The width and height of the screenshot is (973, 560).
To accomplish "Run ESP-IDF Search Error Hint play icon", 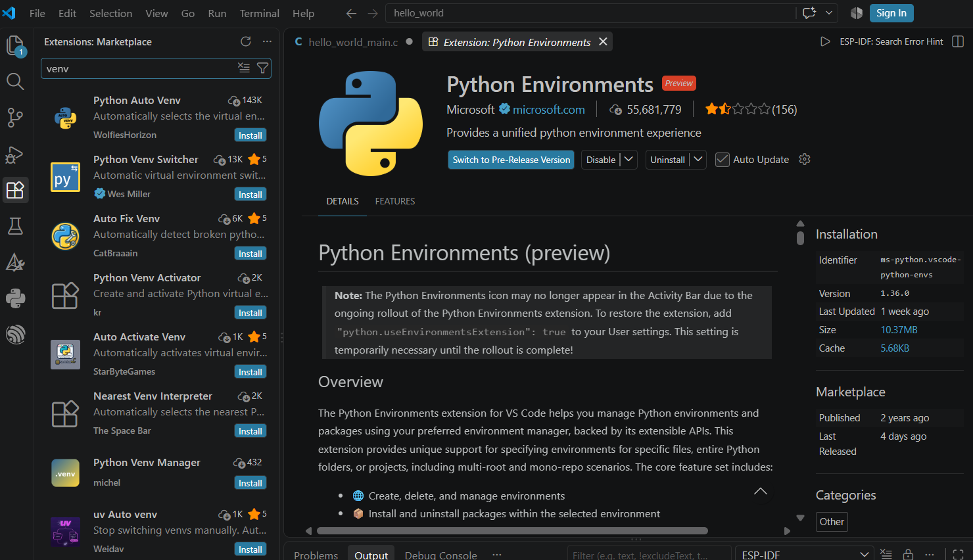I will click(x=825, y=41).
